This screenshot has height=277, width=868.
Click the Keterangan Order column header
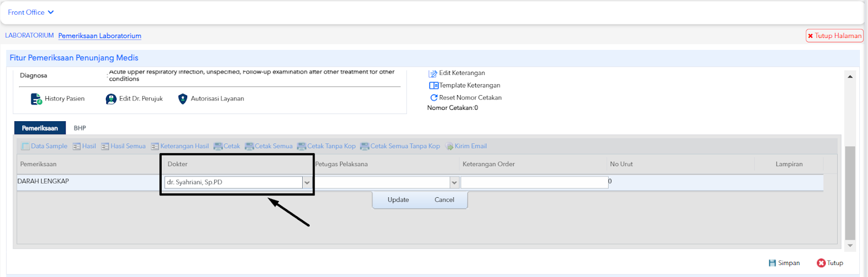pyautogui.click(x=489, y=164)
